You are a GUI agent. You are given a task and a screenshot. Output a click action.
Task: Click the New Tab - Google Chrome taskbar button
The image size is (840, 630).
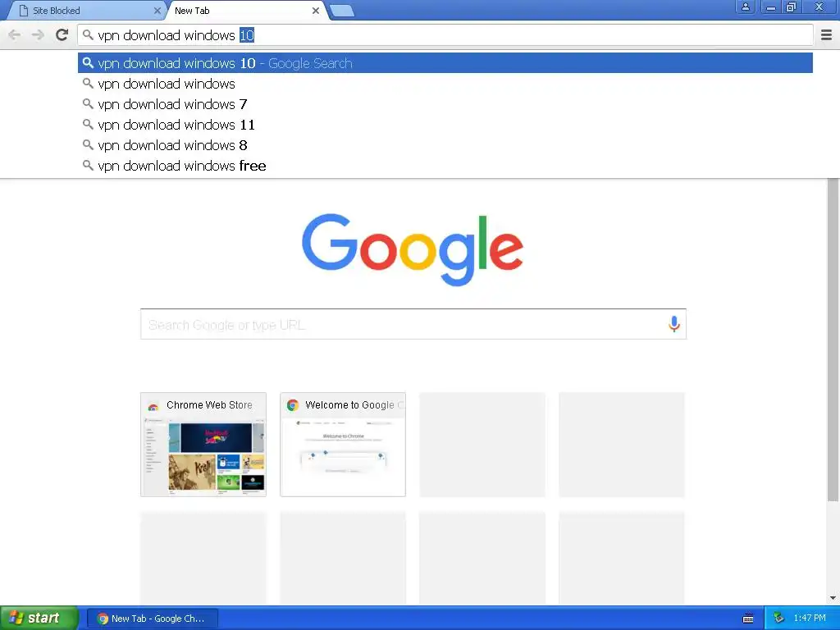click(x=152, y=619)
